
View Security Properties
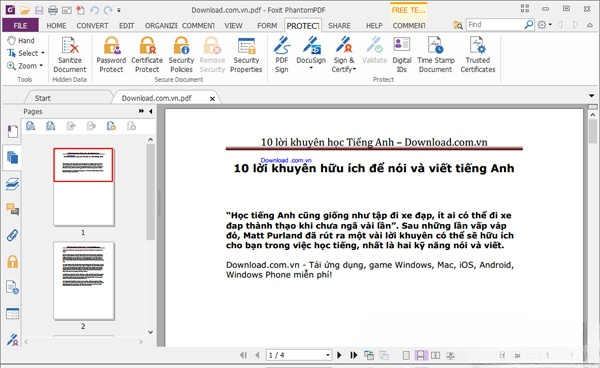point(246,55)
